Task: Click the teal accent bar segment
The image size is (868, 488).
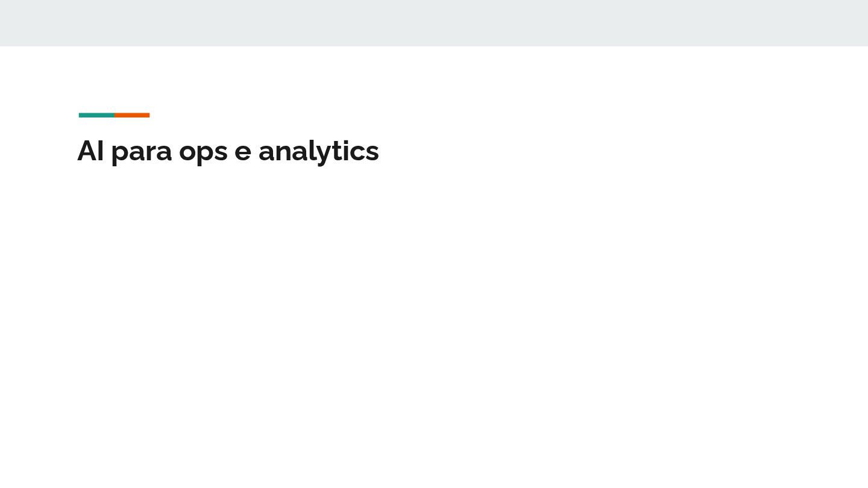Action: point(96,115)
